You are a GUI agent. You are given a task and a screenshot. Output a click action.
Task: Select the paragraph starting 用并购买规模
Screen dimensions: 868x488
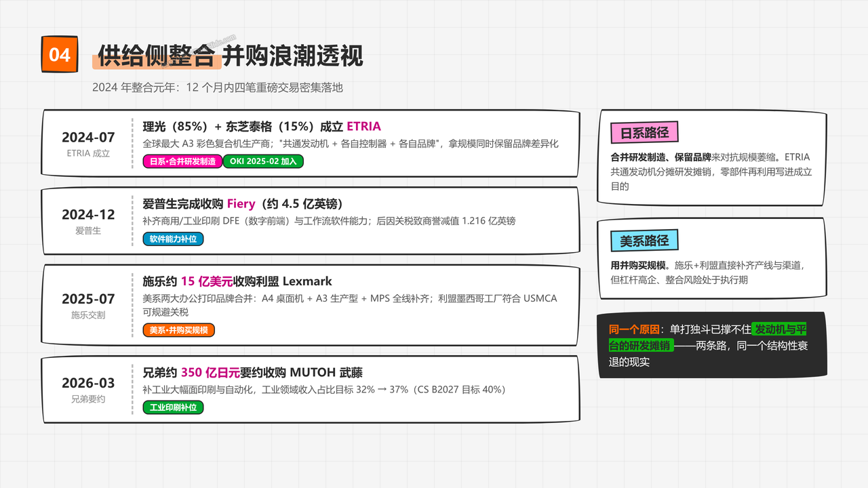(x=707, y=272)
